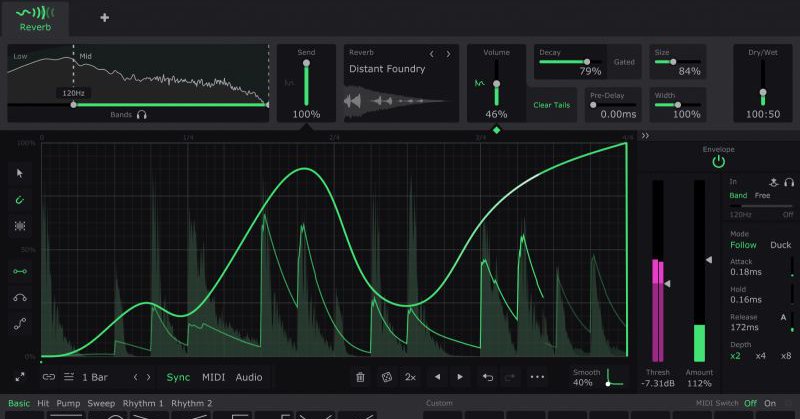Open the Sweep preset shapes tab
The width and height of the screenshot is (800, 419).
[x=101, y=403]
